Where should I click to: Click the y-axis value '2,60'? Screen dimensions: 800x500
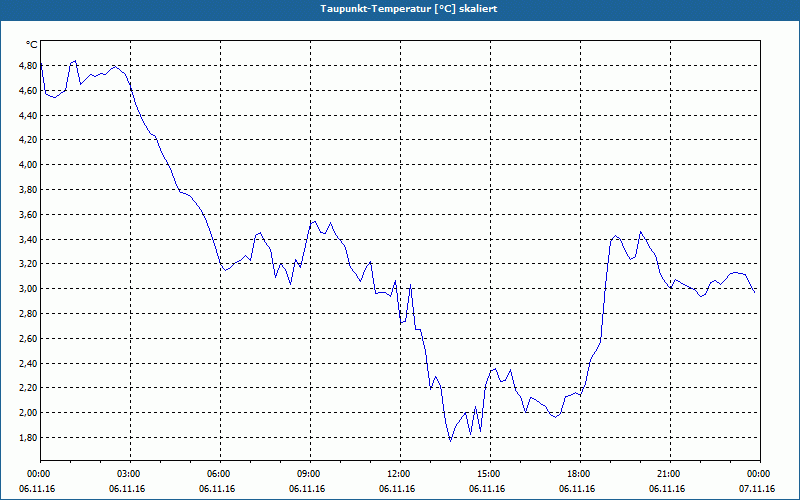[29, 339]
